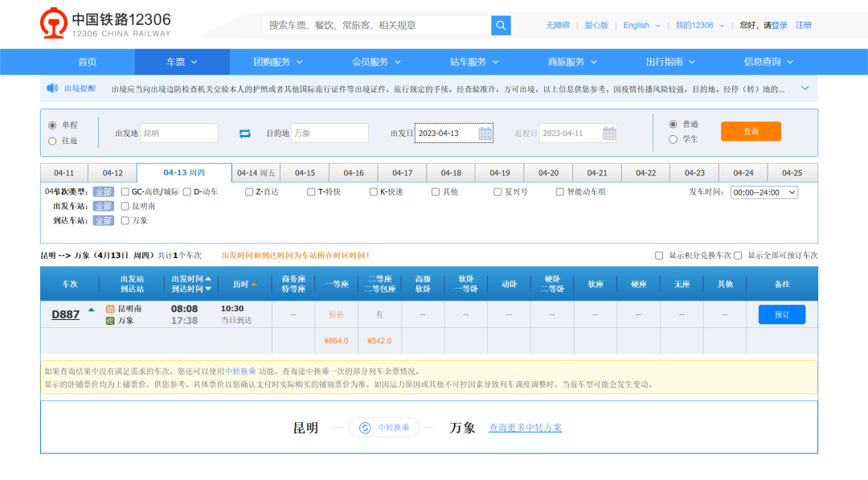Click the D887 train number link
The height and width of the screenshot is (480, 868).
[65, 315]
